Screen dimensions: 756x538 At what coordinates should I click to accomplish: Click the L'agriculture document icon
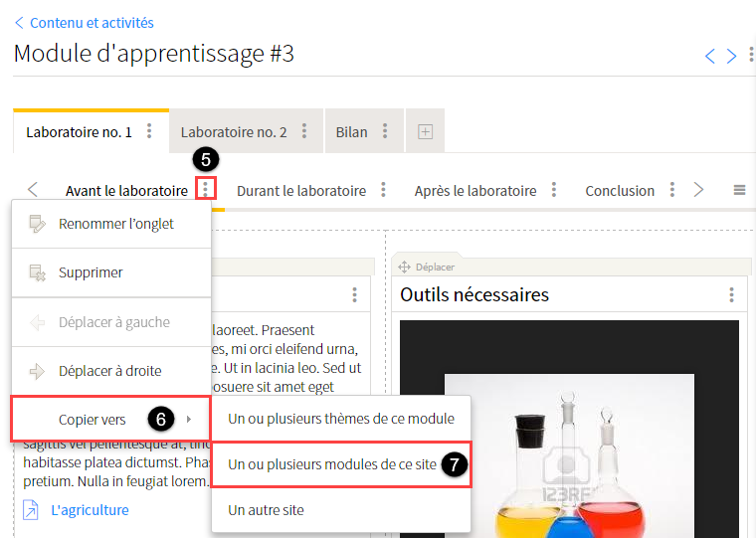[31, 510]
